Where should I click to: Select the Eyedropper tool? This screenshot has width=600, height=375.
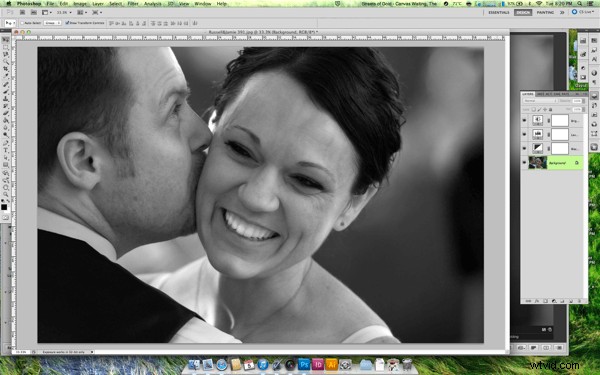point(5,76)
